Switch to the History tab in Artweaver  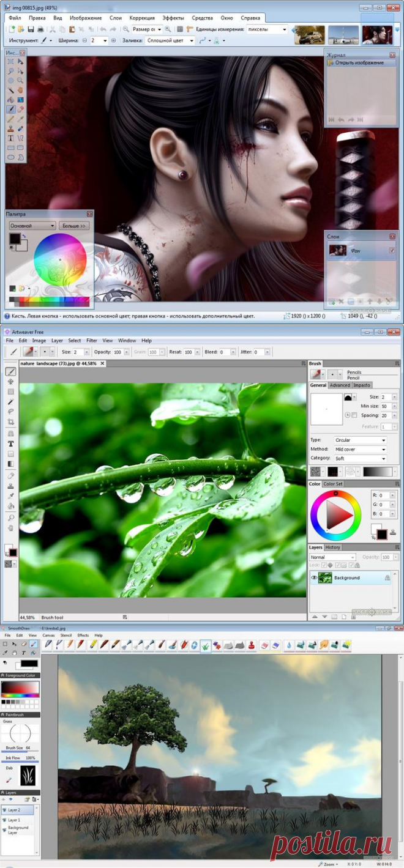333,547
